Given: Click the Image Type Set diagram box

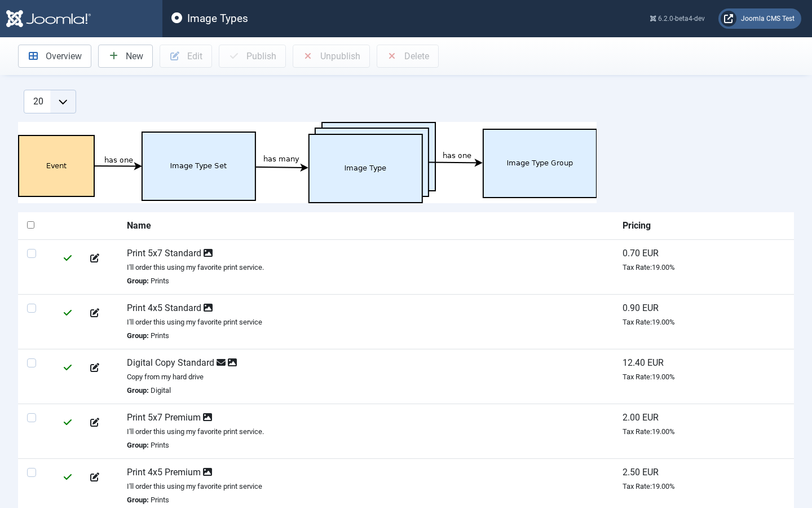Looking at the screenshot, I should pos(198,166).
